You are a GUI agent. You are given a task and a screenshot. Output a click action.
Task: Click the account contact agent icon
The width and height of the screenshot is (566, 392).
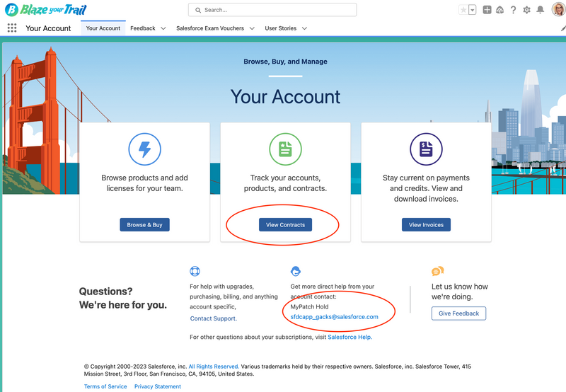[x=296, y=271]
